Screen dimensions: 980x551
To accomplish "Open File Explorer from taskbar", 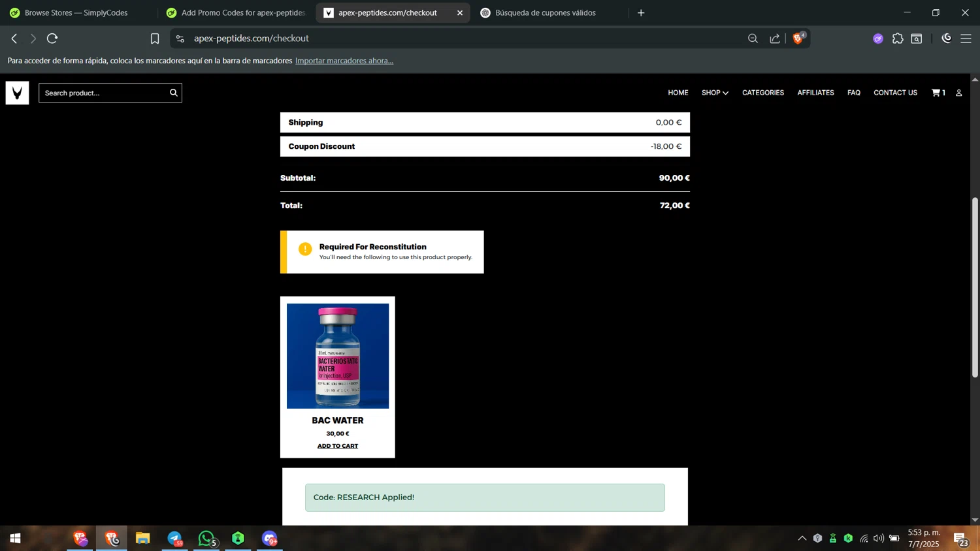I will click(143, 539).
